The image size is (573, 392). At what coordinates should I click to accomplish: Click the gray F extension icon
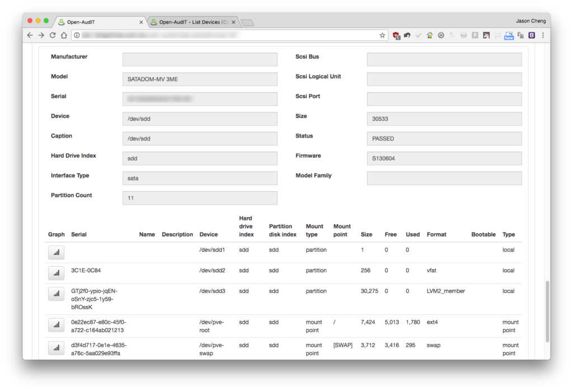[x=475, y=35]
